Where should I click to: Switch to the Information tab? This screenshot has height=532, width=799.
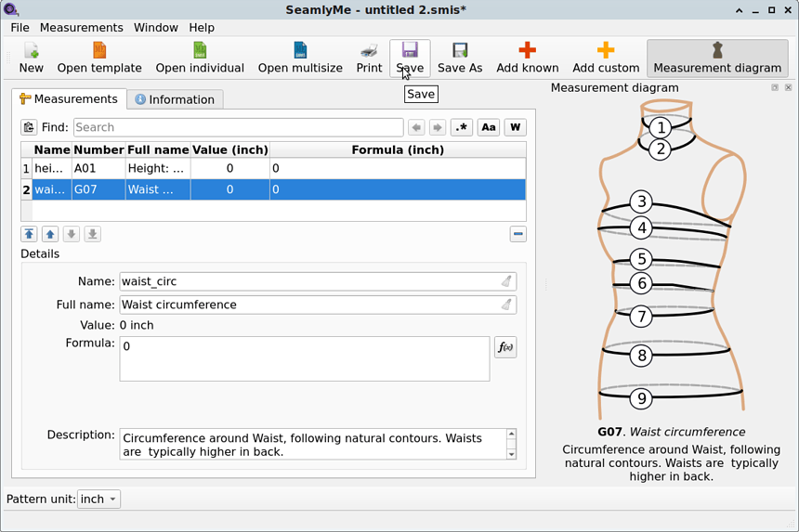(x=175, y=99)
